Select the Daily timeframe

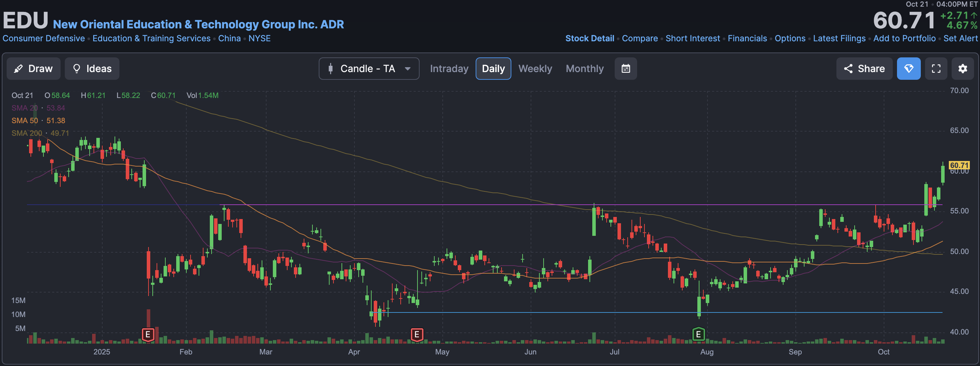click(x=493, y=69)
